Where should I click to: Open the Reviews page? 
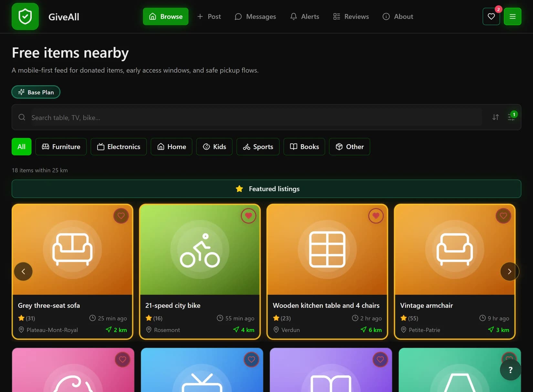[x=351, y=16]
